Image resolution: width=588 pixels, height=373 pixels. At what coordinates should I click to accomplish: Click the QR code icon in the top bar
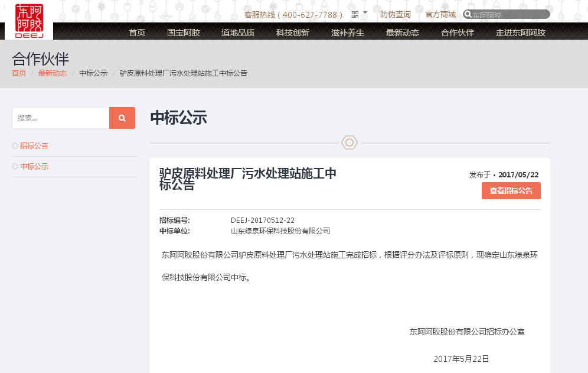(354, 13)
